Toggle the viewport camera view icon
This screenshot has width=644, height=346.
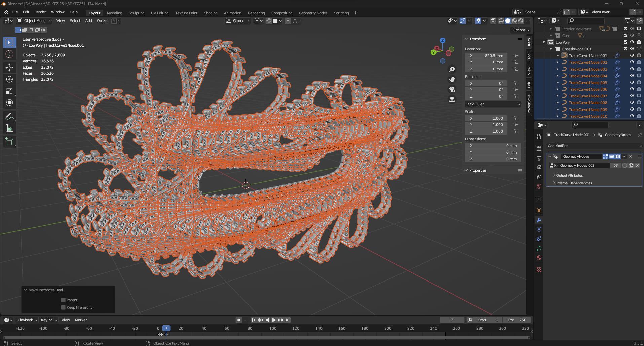coord(452,89)
